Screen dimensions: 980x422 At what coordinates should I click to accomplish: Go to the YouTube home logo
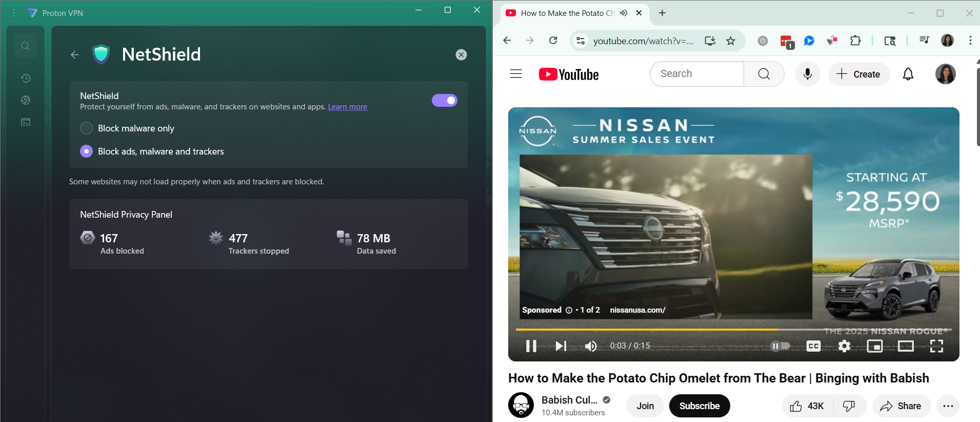point(569,74)
